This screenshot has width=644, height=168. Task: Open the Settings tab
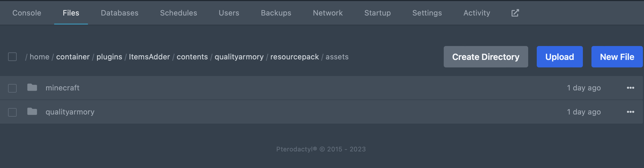click(x=427, y=13)
